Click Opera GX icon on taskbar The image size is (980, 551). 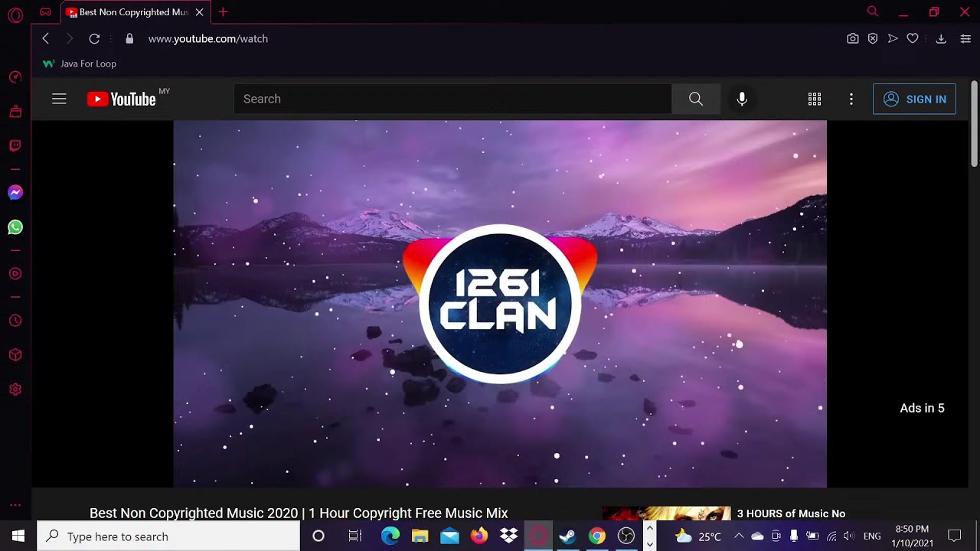tap(538, 536)
